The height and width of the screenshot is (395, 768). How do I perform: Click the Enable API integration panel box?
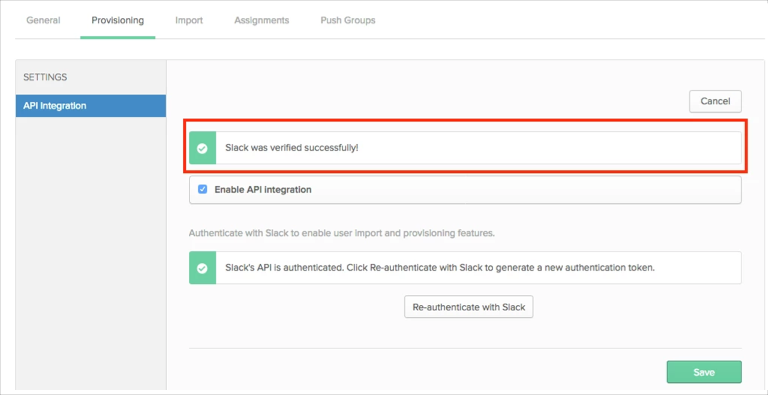tap(465, 190)
